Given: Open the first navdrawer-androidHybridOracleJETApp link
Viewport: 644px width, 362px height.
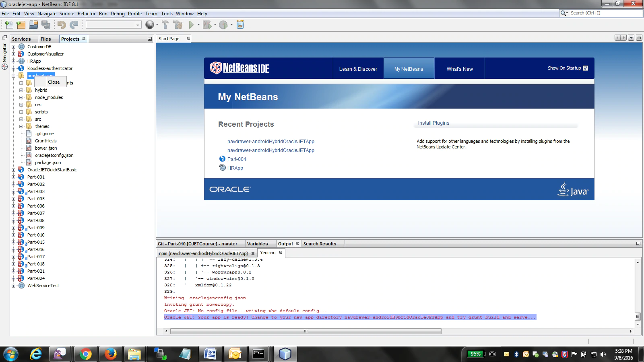Looking at the screenshot, I should [271, 142].
